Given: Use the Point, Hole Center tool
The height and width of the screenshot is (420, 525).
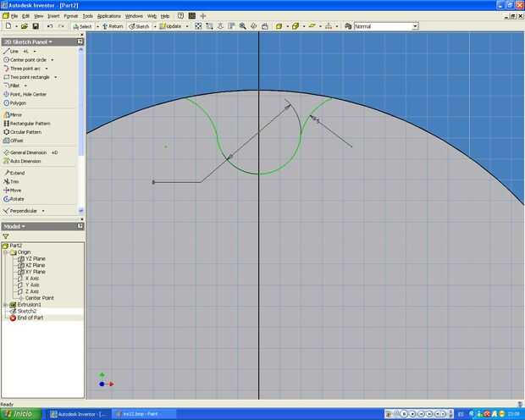Looking at the screenshot, I should pyautogui.click(x=25, y=95).
